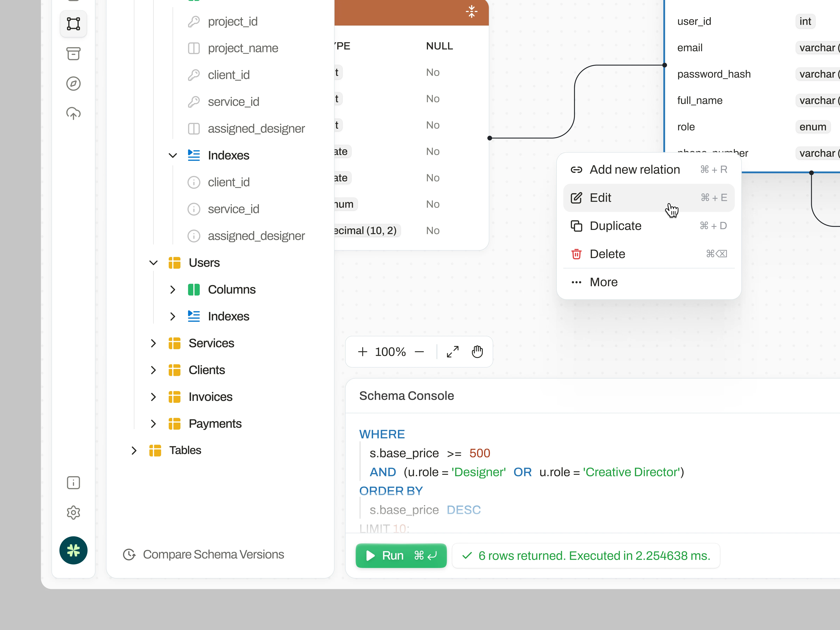Click the cloud upload sidebar icon
Image resolution: width=840 pixels, height=630 pixels.
[x=73, y=113]
